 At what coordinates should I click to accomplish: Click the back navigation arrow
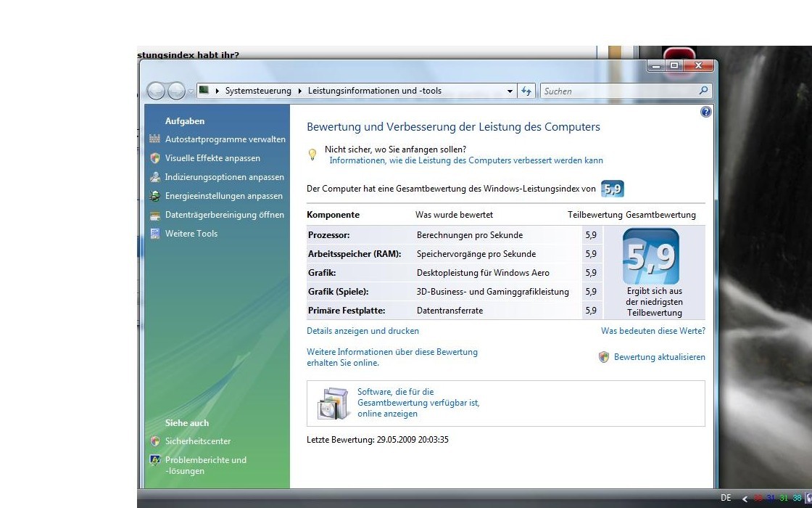pyautogui.click(x=155, y=91)
